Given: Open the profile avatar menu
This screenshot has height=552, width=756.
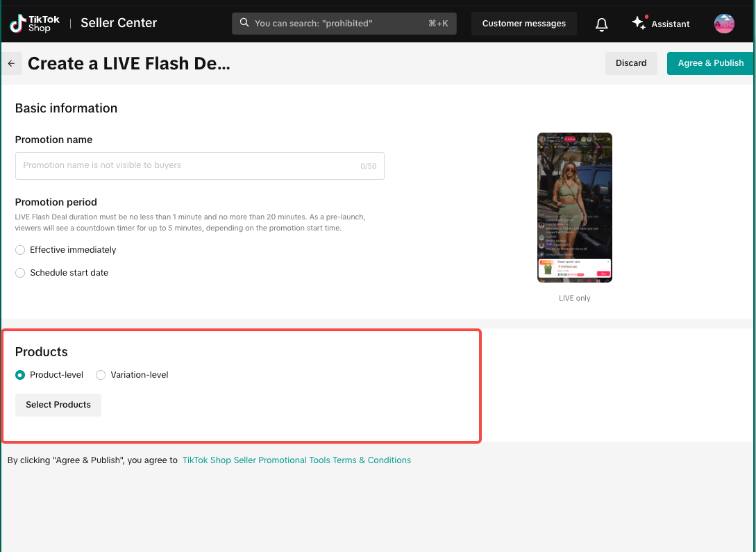Looking at the screenshot, I should [724, 24].
